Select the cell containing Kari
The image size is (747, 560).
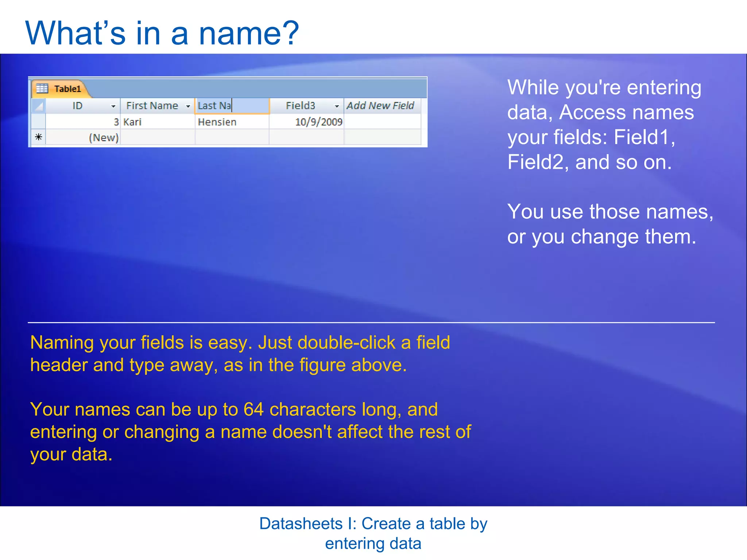(158, 122)
